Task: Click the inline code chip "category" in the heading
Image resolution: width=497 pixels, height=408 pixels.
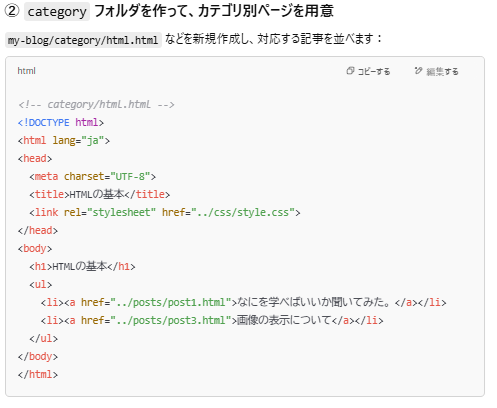Action: click(57, 12)
